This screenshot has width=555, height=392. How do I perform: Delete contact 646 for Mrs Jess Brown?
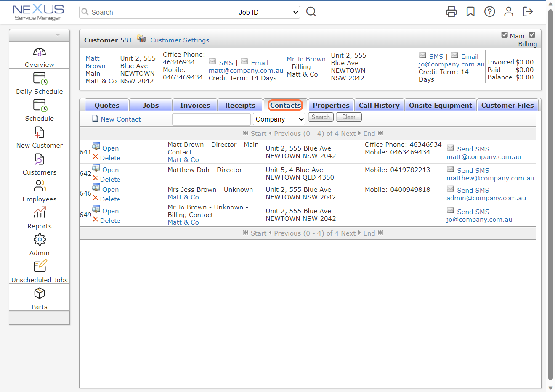click(x=109, y=199)
